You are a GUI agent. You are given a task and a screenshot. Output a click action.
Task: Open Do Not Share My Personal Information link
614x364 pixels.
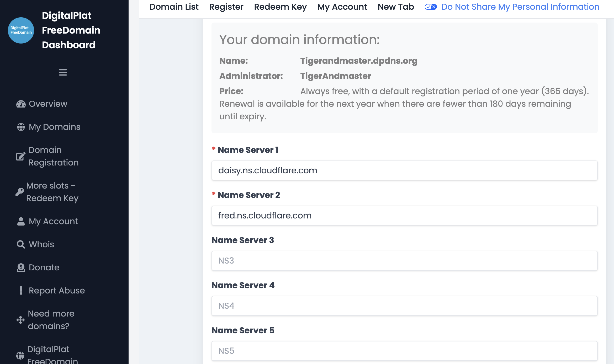[520, 7]
